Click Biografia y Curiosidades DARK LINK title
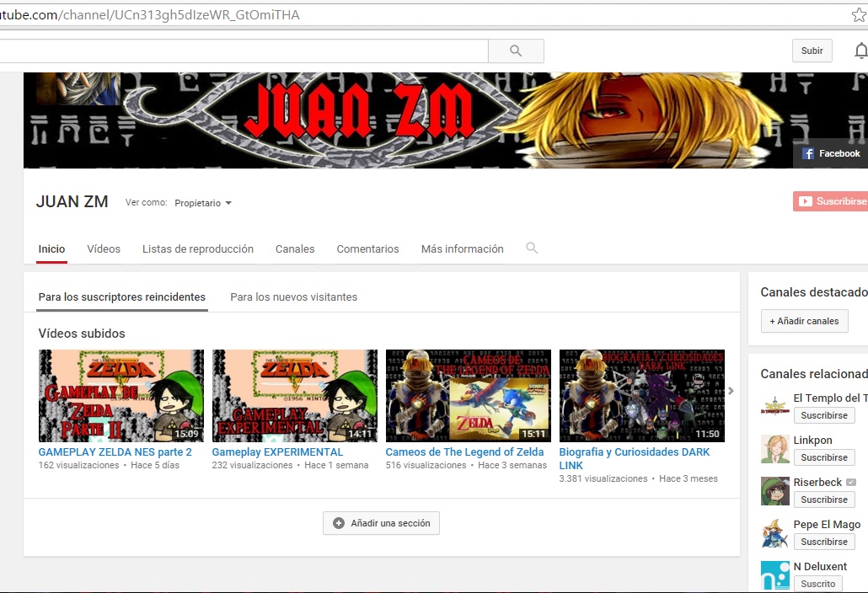Viewport: 868px width, 593px height. [x=635, y=458]
